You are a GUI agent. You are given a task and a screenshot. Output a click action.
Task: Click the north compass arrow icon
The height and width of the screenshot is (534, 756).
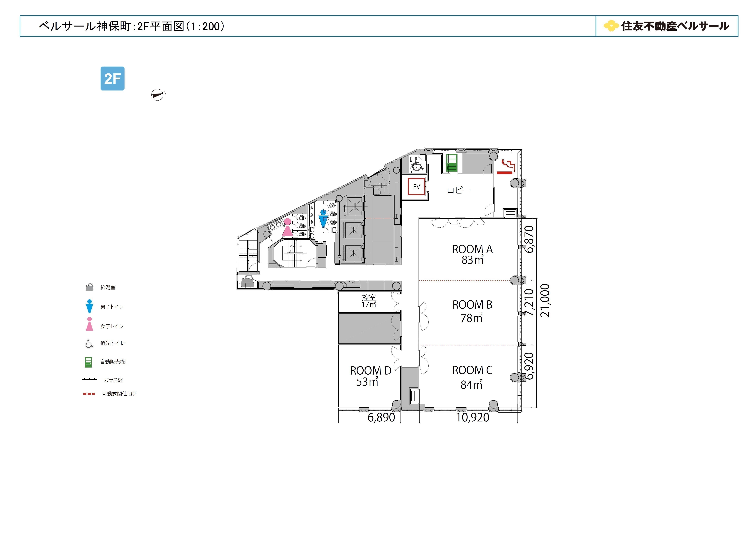157,95
